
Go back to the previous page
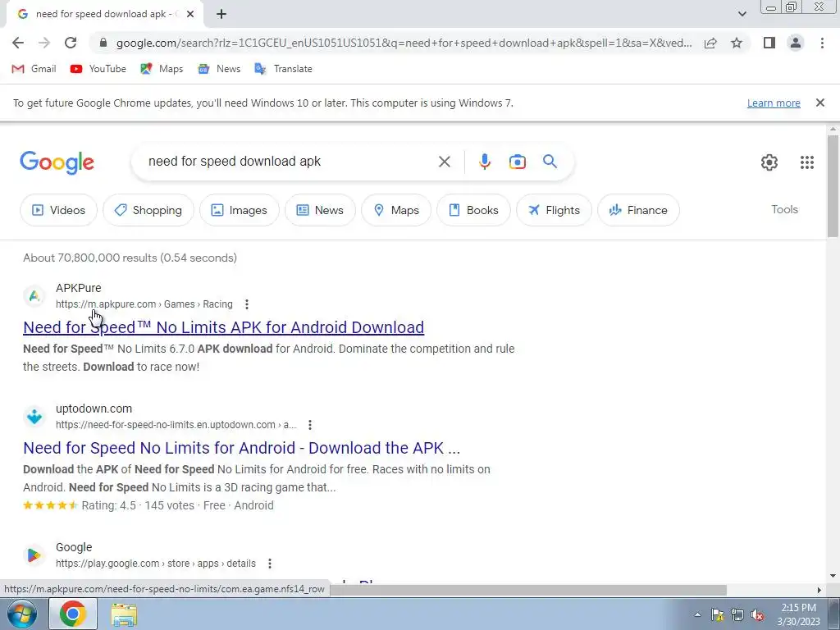coord(18,43)
